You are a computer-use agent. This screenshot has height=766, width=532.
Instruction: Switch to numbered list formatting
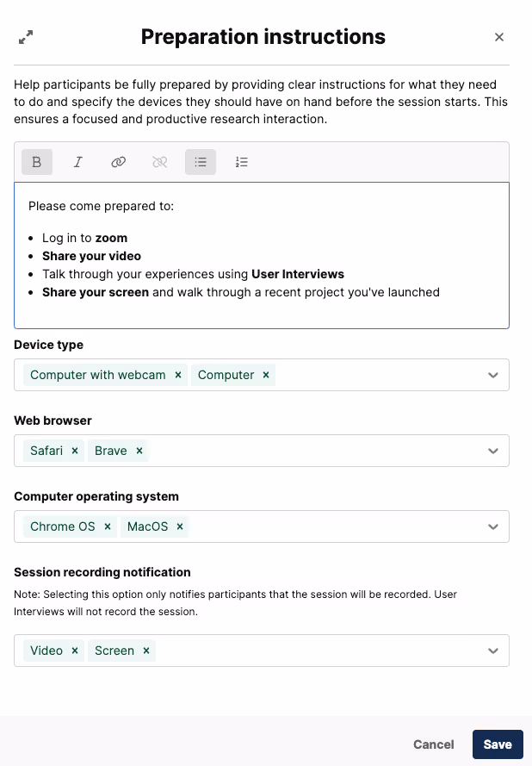242,162
